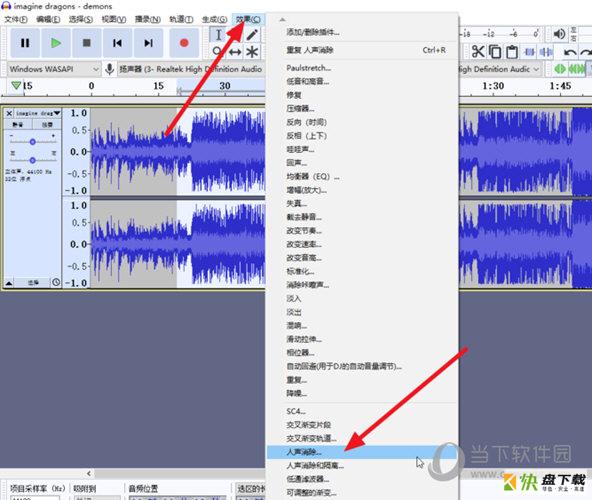Viewport: 592px width, 500px height.
Task: Click the clock sync-lock icon on track
Action: tap(56, 282)
